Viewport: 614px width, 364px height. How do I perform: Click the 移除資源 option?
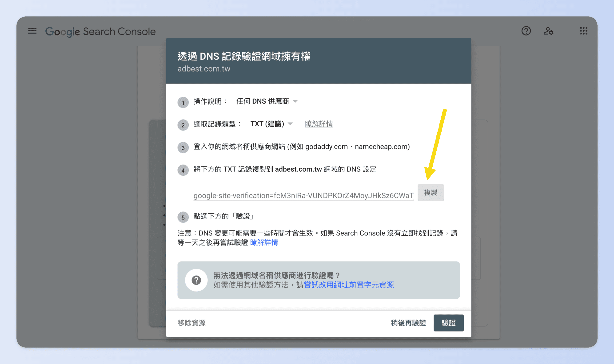[x=192, y=323]
